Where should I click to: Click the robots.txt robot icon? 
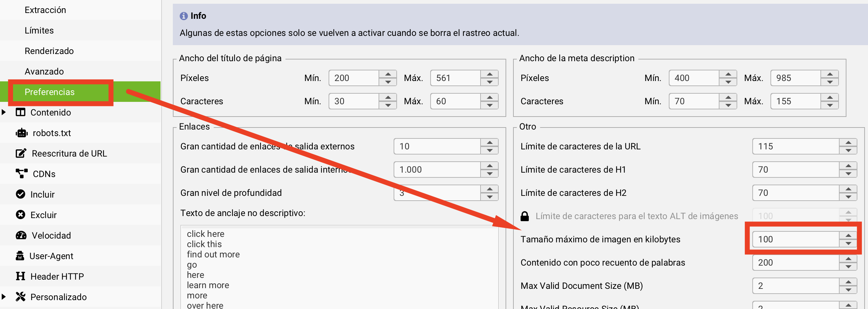click(x=22, y=133)
